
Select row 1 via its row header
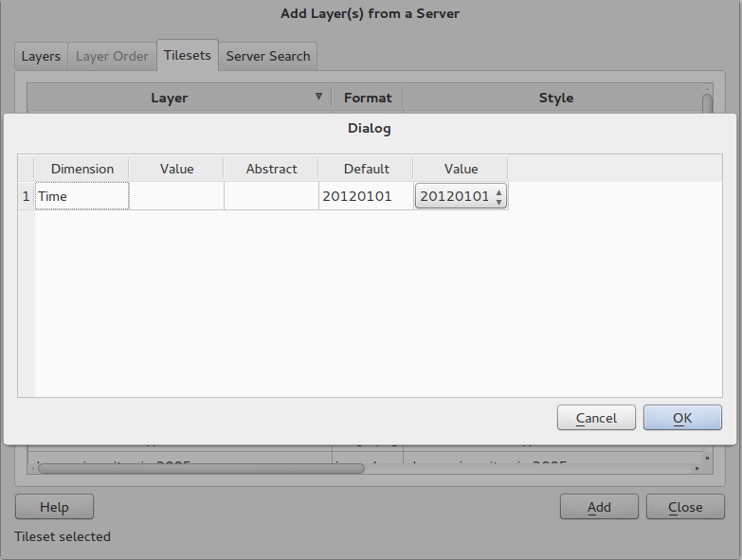tap(26, 196)
